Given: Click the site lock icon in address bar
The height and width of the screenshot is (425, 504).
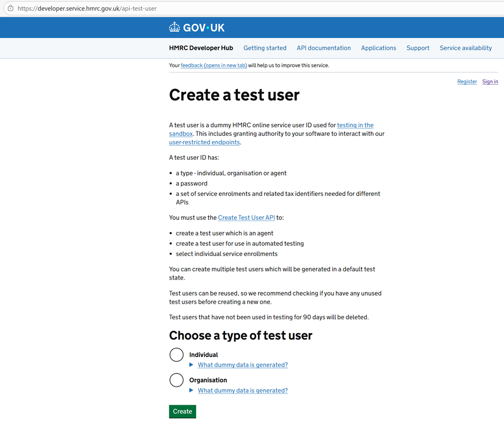Looking at the screenshot, I should coord(11,9).
